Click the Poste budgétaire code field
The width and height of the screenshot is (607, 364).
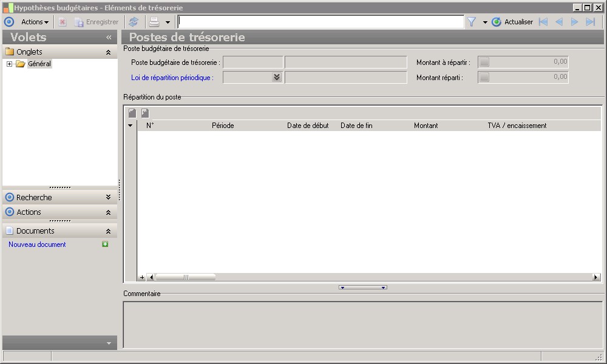253,62
